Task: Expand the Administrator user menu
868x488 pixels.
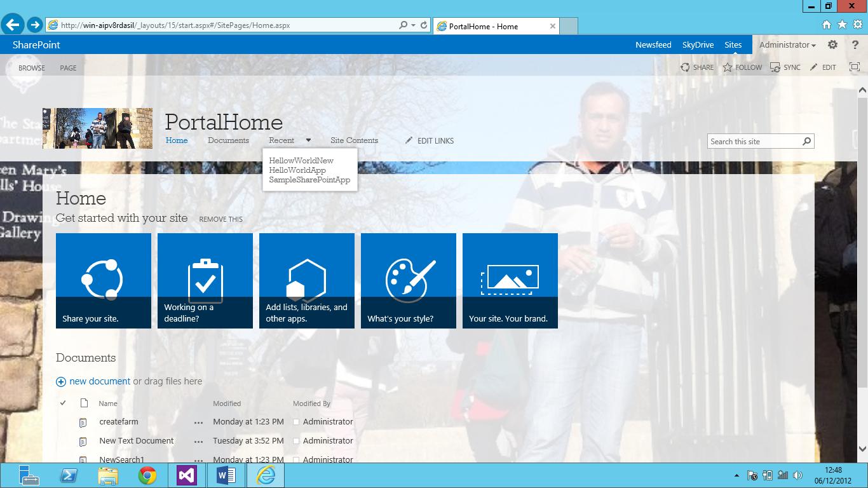Action: point(788,44)
